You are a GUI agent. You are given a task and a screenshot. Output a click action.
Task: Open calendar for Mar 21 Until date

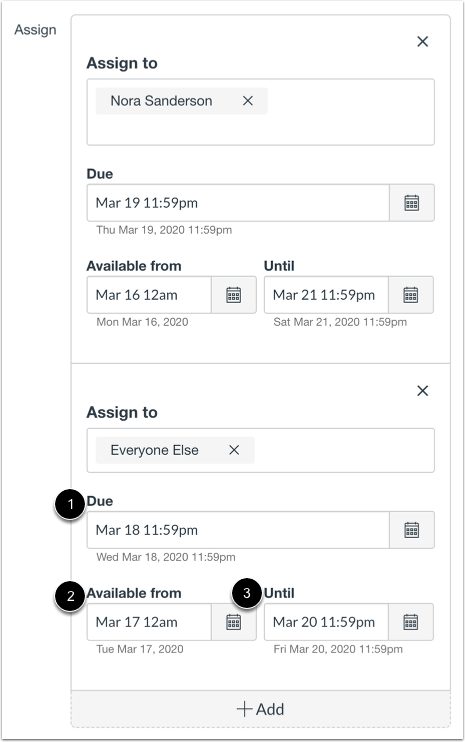[411, 295]
